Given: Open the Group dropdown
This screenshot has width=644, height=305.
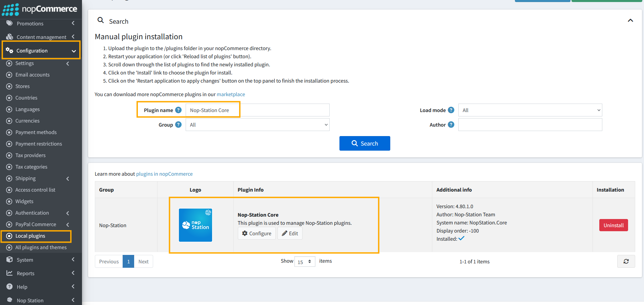Looking at the screenshot, I should pyautogui.click(x=257, y=125).
